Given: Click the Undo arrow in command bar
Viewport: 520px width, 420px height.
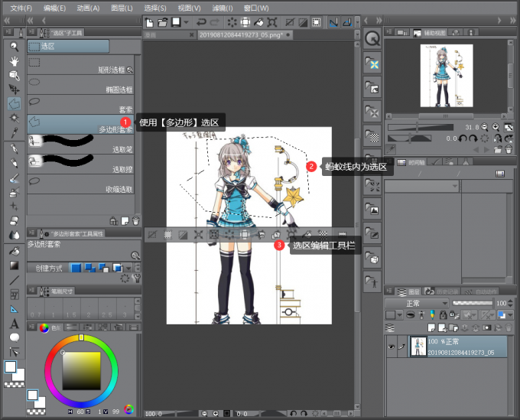Looking at the screenshot, I should 201,22.
